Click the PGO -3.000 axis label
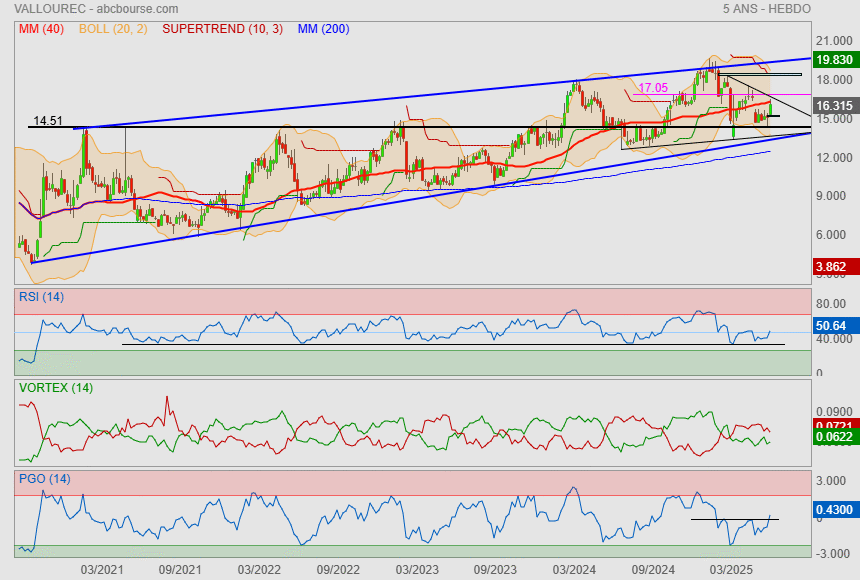 [833, 554]
